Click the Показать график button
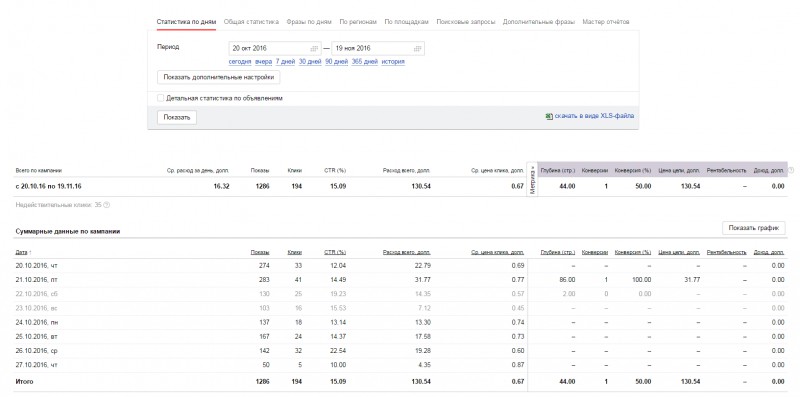The width and height of the screenshot is (800, 397). pos(754,228)
